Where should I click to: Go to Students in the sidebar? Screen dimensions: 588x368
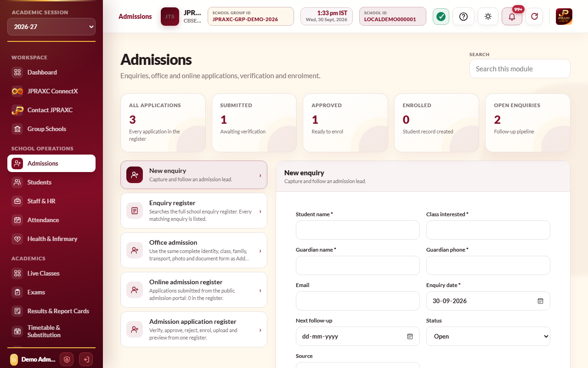point(51,182)
